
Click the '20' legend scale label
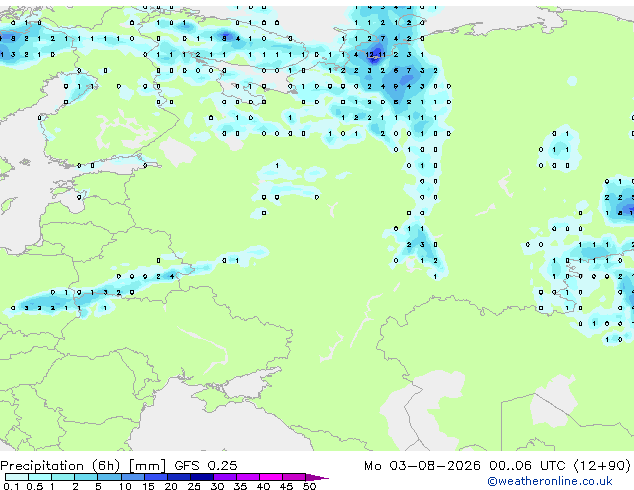pos(171,486)
